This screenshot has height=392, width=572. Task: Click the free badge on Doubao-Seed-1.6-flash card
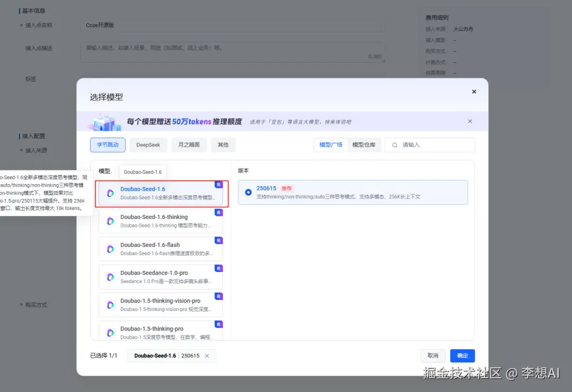(x=219, y=241)
